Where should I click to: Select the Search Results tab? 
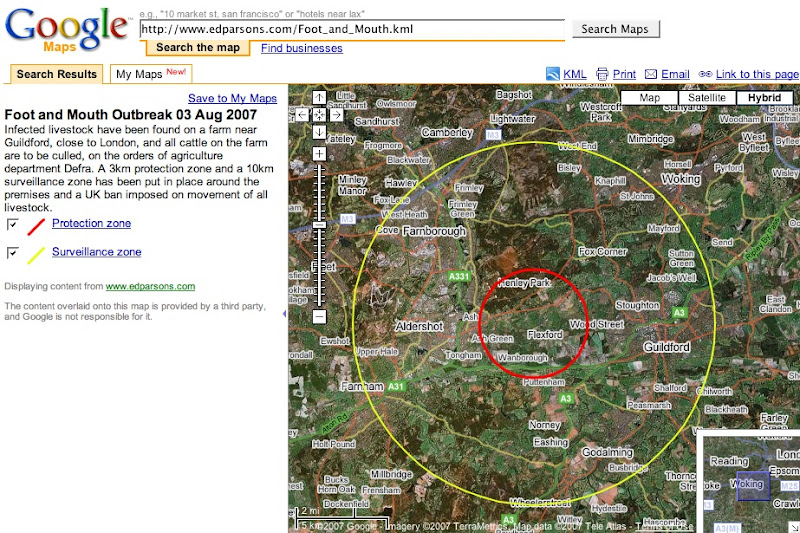(x=57, y=74)
